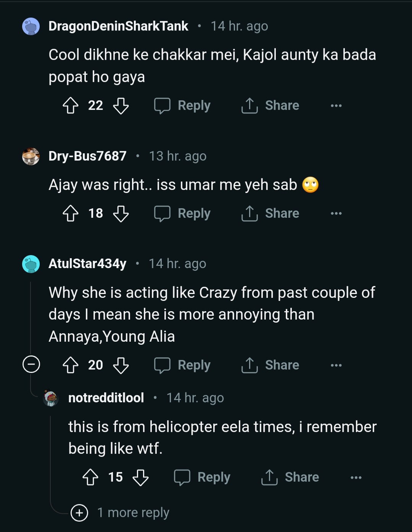Image resolution: width=412 pixels, height=532 pixels.
Task: Expand the 1 more reply thread
Action: point(79,513)
